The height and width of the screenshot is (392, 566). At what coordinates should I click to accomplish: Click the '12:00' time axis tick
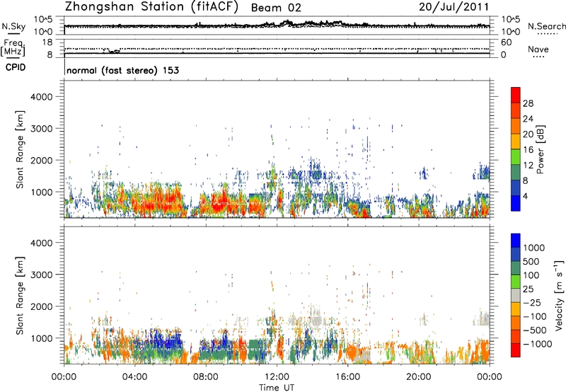click(277, 377)
